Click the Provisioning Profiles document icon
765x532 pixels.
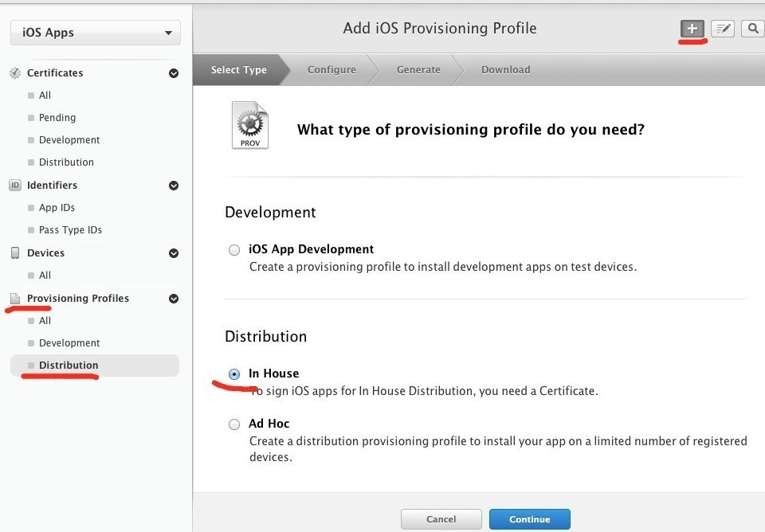15,299
